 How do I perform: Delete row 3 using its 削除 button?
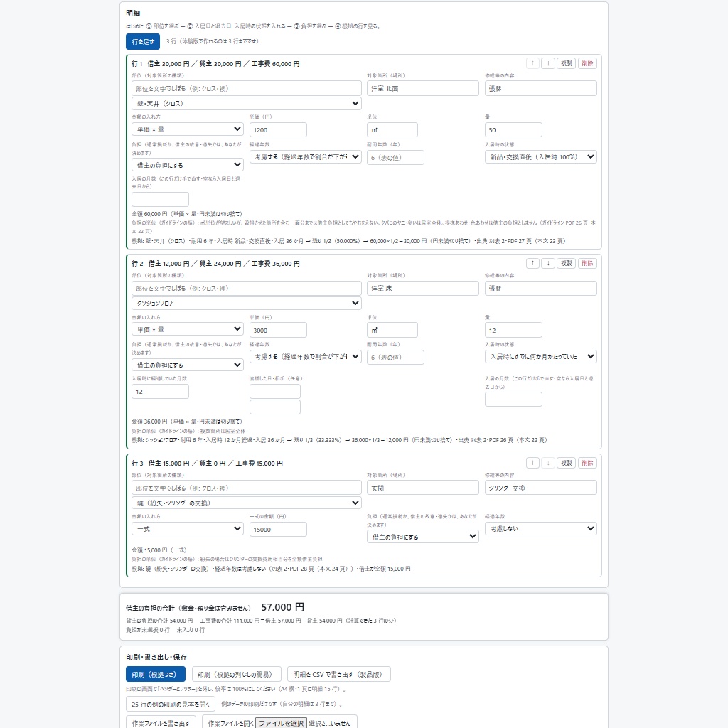click(x=587, y=463)
